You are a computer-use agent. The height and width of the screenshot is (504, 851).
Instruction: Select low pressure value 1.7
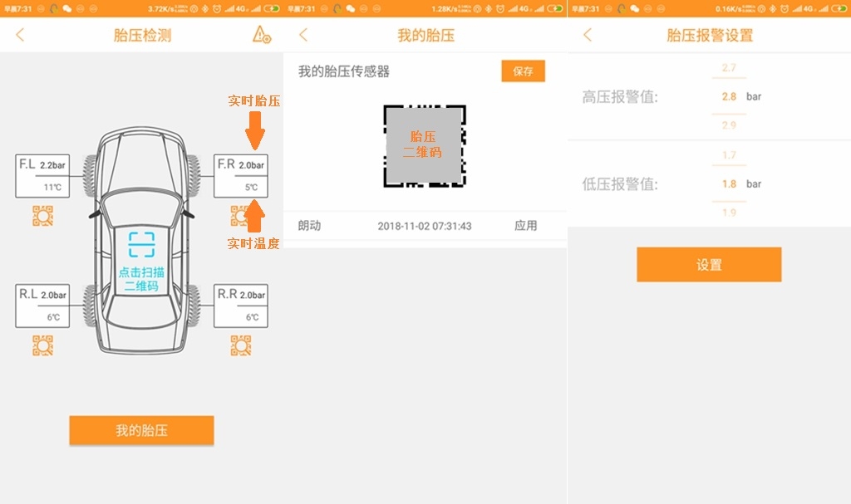point(729,154)
